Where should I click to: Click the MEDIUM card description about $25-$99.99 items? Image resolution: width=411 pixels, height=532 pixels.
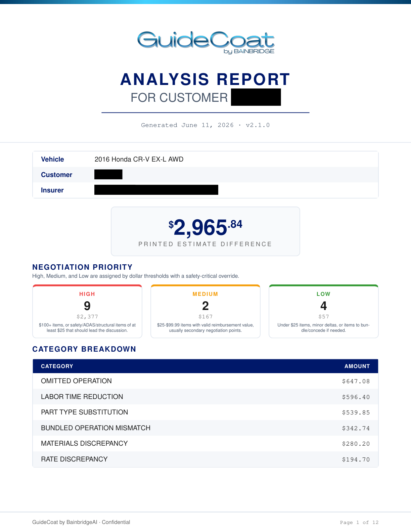tap(205, 328)
